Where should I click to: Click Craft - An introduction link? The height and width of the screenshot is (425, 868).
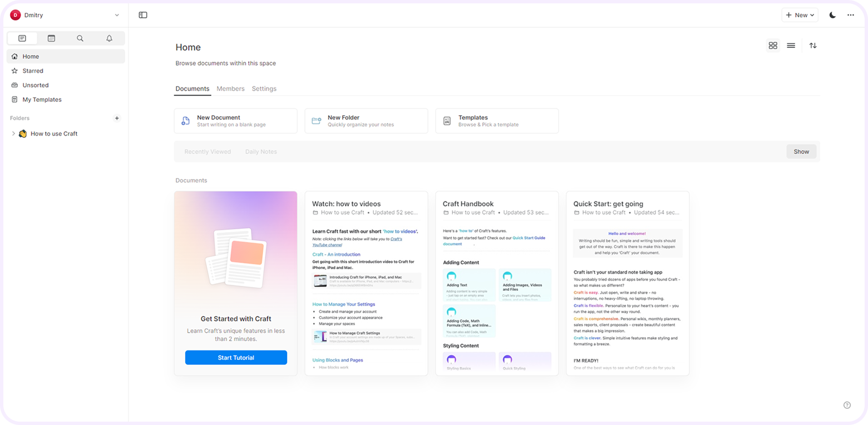tap(336, 254)
